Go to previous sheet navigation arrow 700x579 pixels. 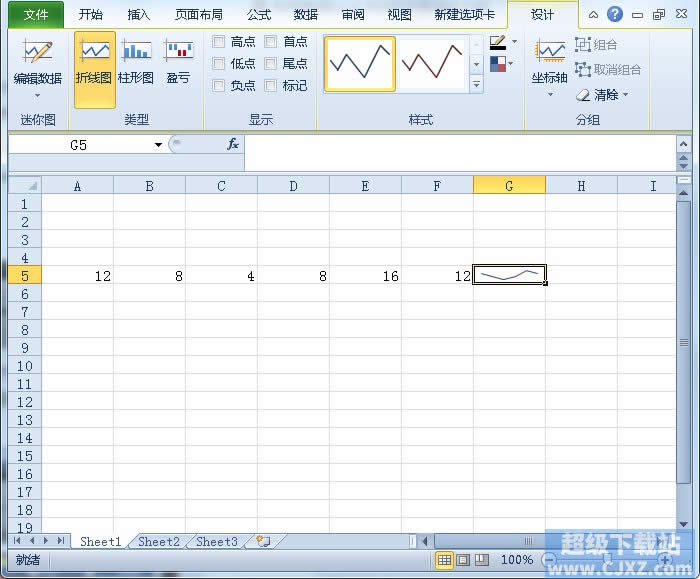[x=32, y=541]
